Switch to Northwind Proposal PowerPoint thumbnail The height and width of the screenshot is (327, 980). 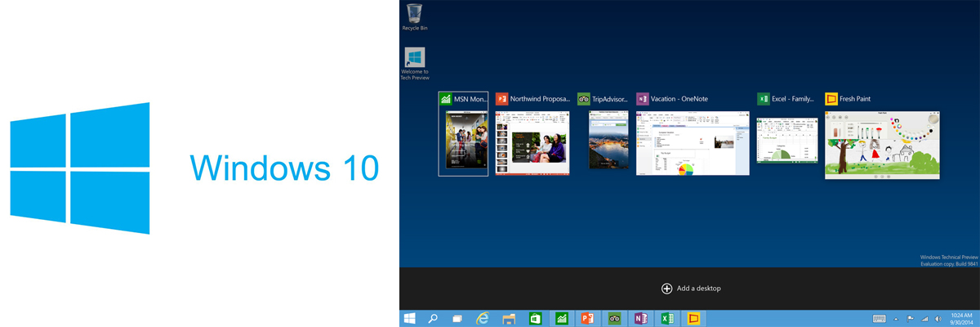click(532, 142)
